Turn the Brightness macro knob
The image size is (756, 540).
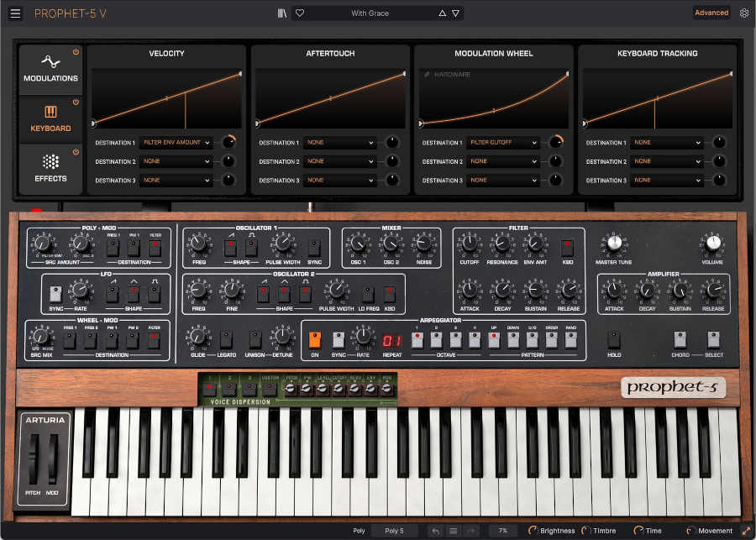[x=533, y=531]
